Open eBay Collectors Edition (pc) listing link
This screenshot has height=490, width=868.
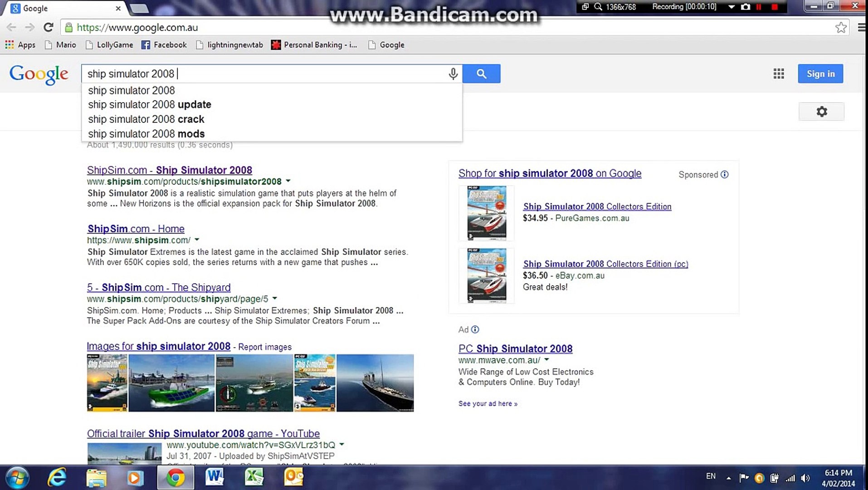coord(605,264)
